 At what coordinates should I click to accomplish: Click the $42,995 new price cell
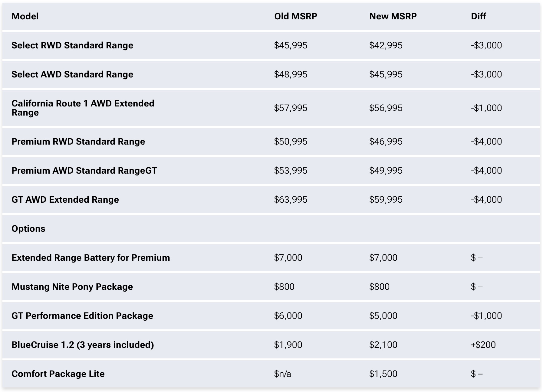click(x=386, y=45)
